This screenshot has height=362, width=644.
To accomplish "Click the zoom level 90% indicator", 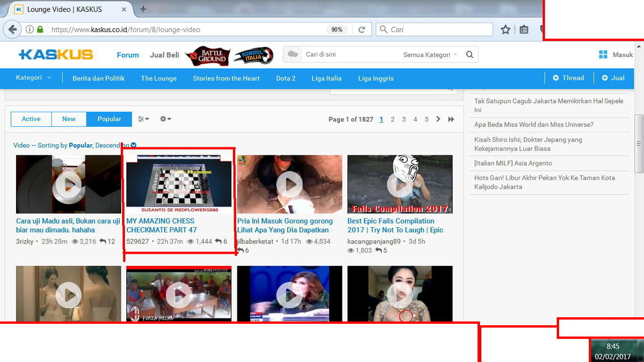I will [x=337, y=30].
